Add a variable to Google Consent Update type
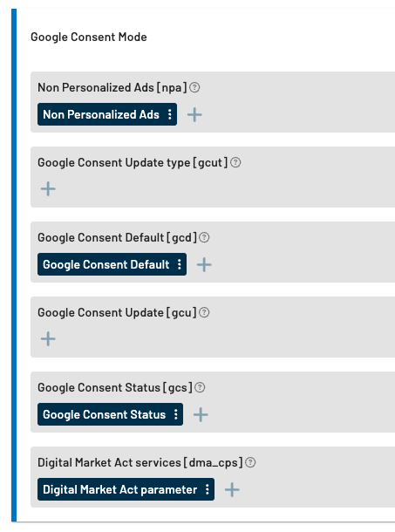Screen dimensions: 395x532 point(48,189)
